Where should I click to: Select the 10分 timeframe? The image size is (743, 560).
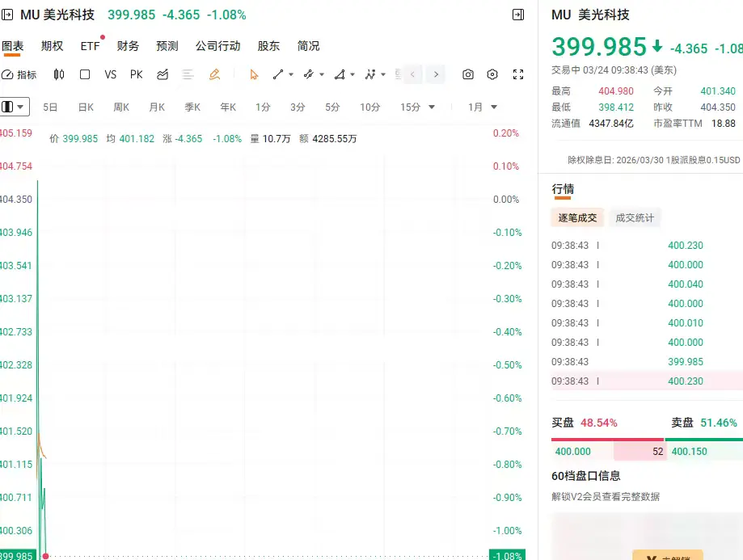(x=370, y=107)
